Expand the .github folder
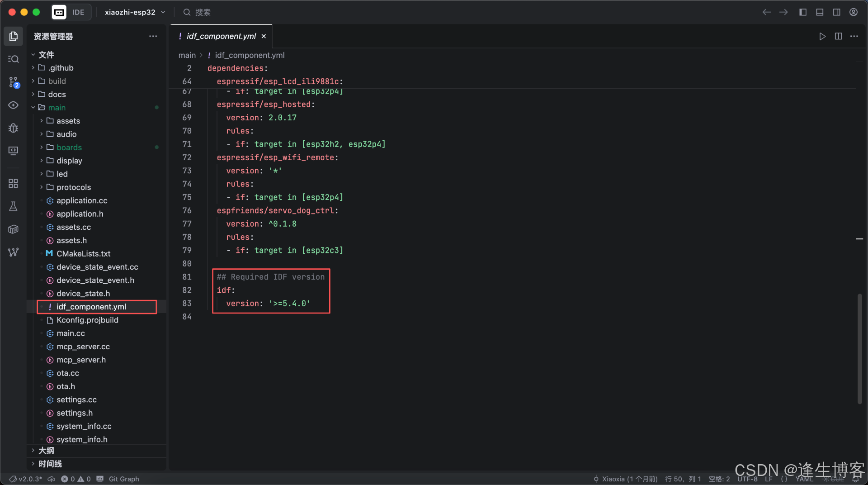This screenshot has width=868, height=485. 61,68
